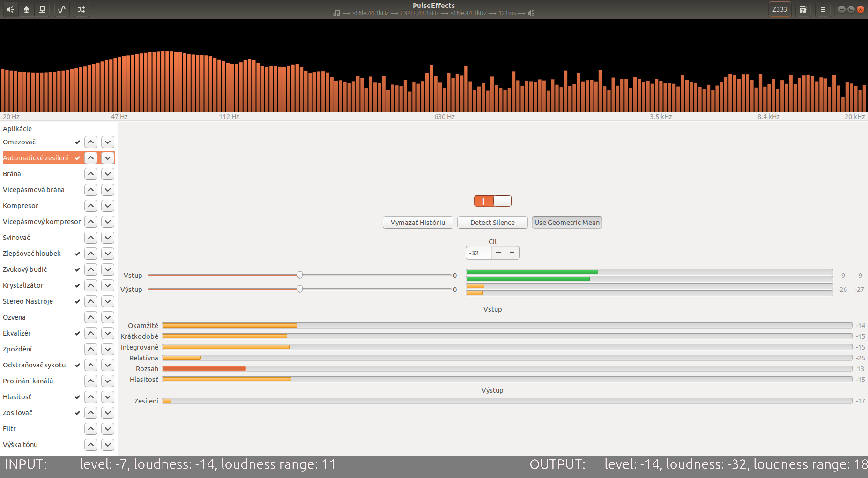Move Zosilovač effect up

point(91,413)
